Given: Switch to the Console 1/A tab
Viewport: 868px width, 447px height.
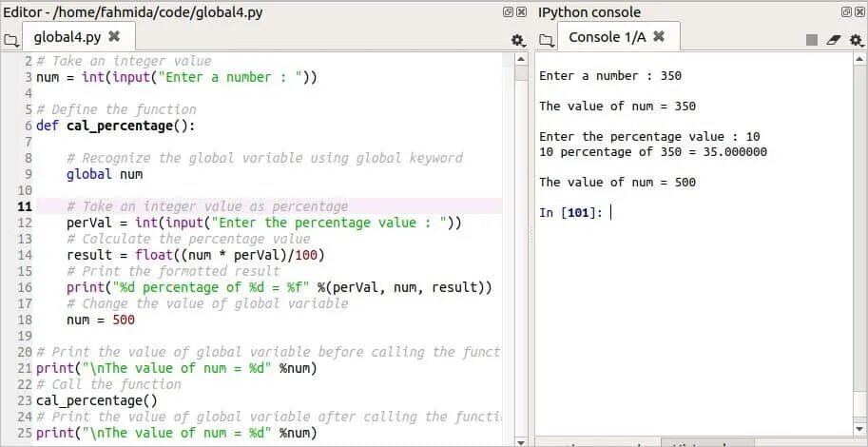Looking at the screenshot, I should tap(607, 38).
